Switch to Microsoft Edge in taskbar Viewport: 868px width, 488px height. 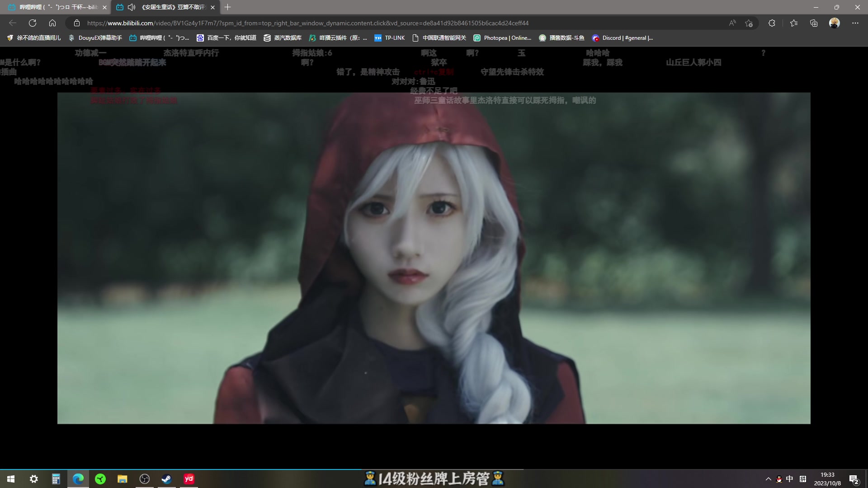click(x=78, y=479)
